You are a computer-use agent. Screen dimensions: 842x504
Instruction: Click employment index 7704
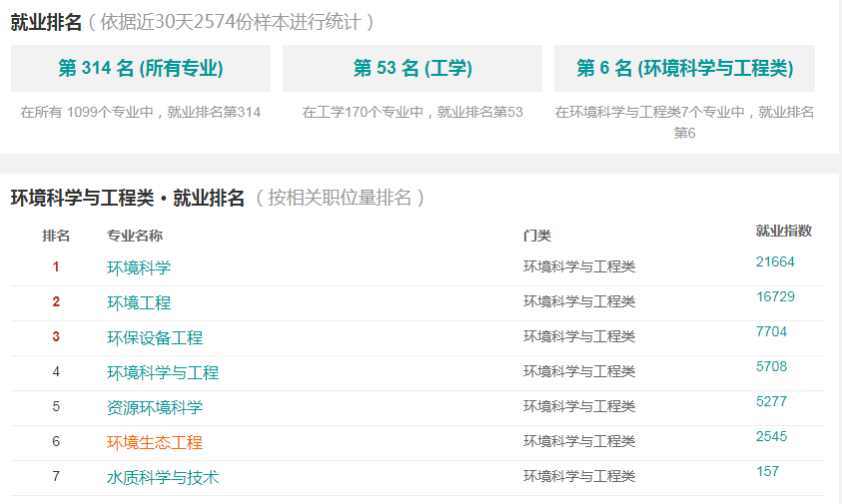[x=771, y=331]
